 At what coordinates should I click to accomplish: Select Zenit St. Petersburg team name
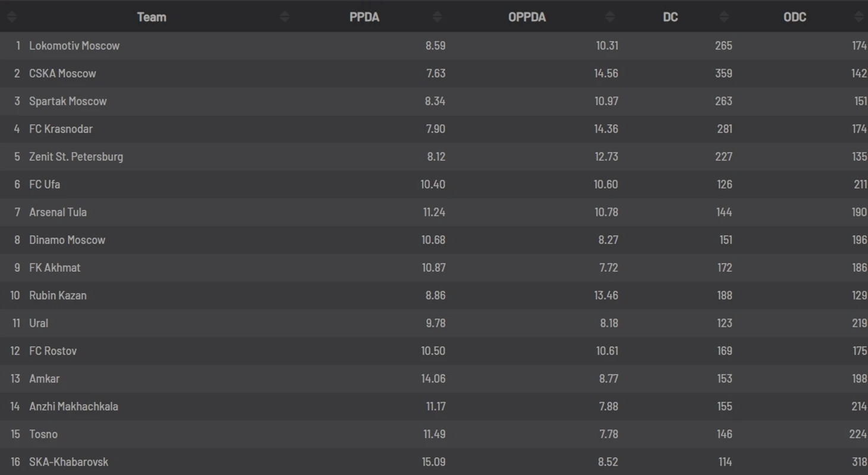pos(76,157)
